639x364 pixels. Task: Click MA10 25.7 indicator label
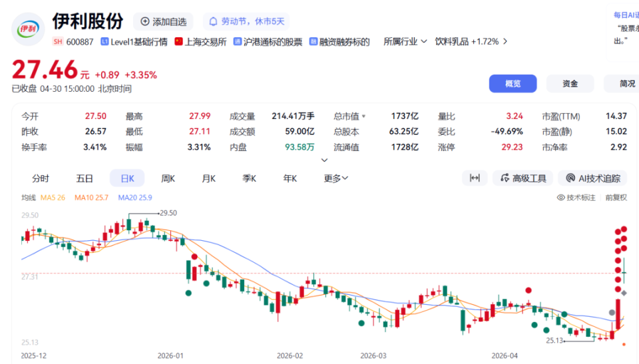91,198
